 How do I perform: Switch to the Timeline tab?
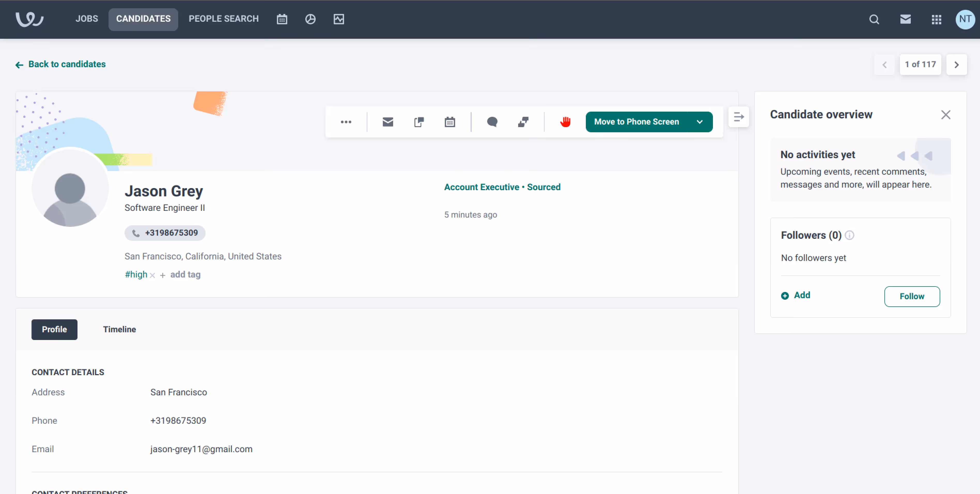[119, 329]
